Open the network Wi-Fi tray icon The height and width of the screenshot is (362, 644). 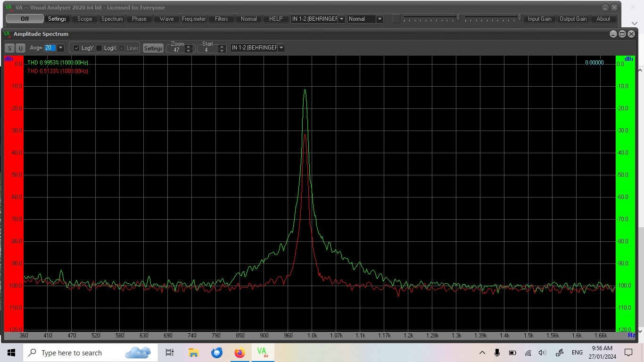point(528,353)
